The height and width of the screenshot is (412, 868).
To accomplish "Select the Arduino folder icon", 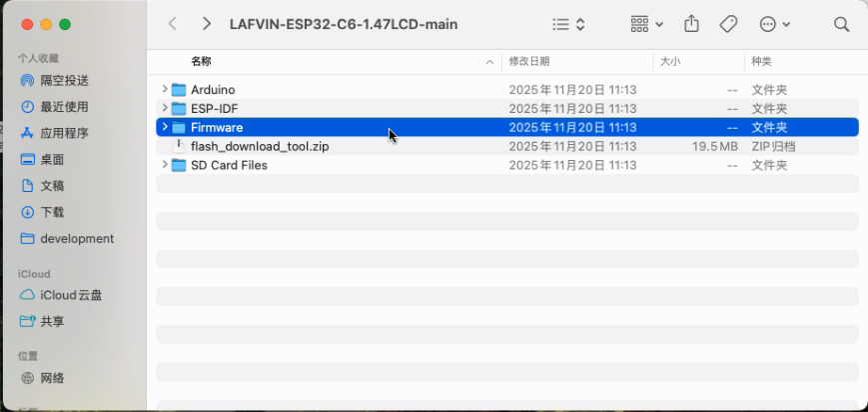I will 178,90.
